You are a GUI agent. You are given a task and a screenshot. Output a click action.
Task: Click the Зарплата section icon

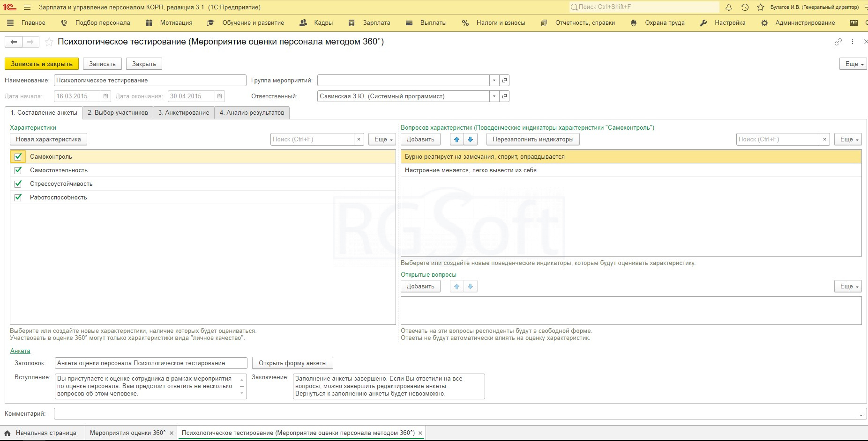coord(352,23)
